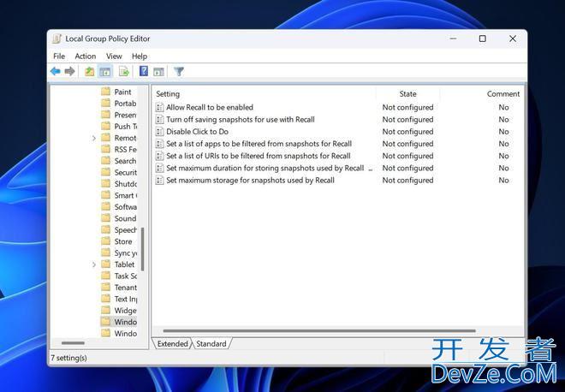Click the tree pane vertical scrollbar thumb

tap(143, 249)
